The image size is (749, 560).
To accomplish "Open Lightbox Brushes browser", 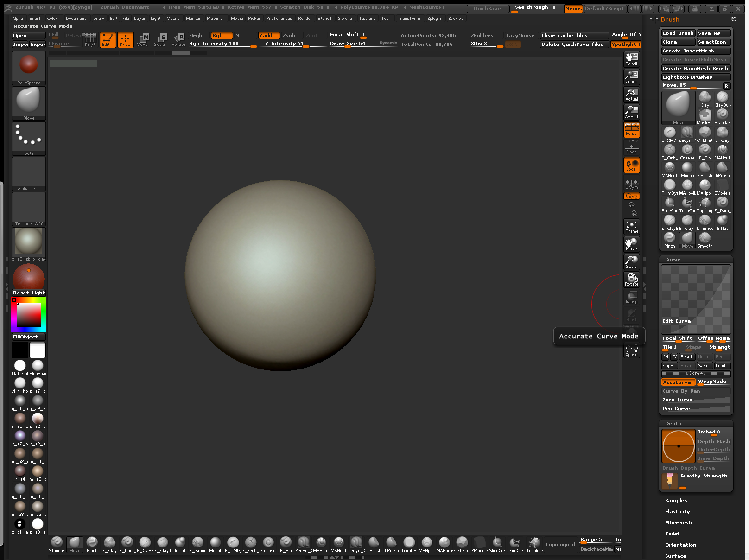I will pos(696,77).
